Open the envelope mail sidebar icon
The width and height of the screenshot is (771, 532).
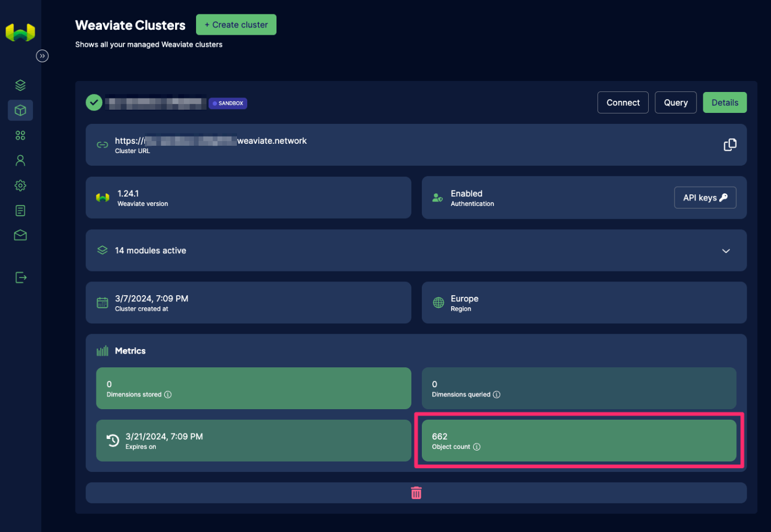[20, 235]
